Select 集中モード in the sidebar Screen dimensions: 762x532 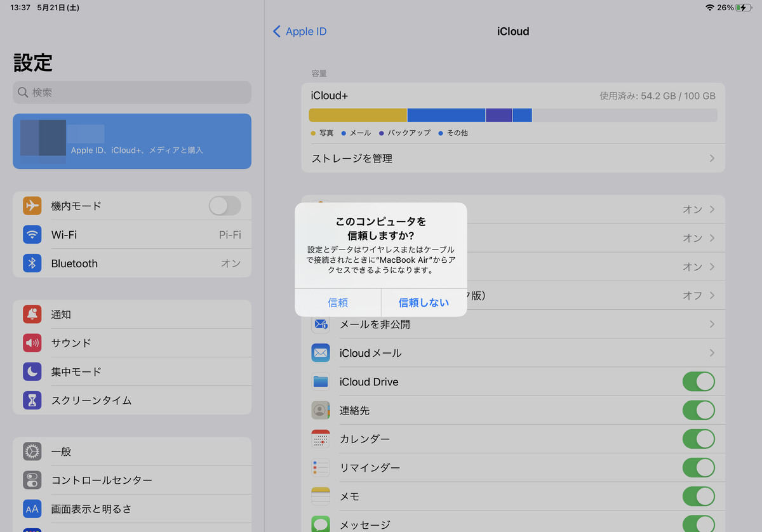[132, 371]
